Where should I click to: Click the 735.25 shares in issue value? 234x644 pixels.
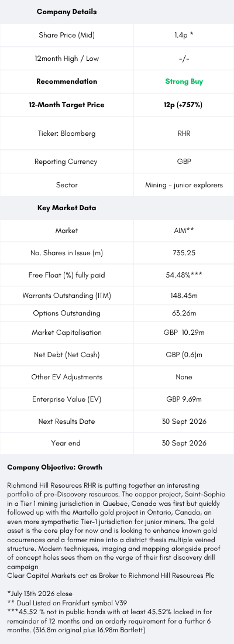184,253
